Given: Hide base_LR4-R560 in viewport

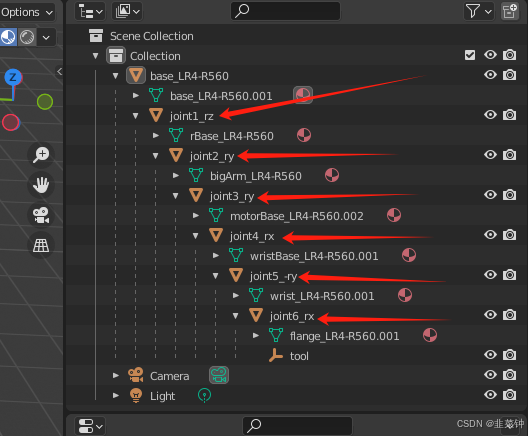Looking at the screenshot, I should coord(490,74).
